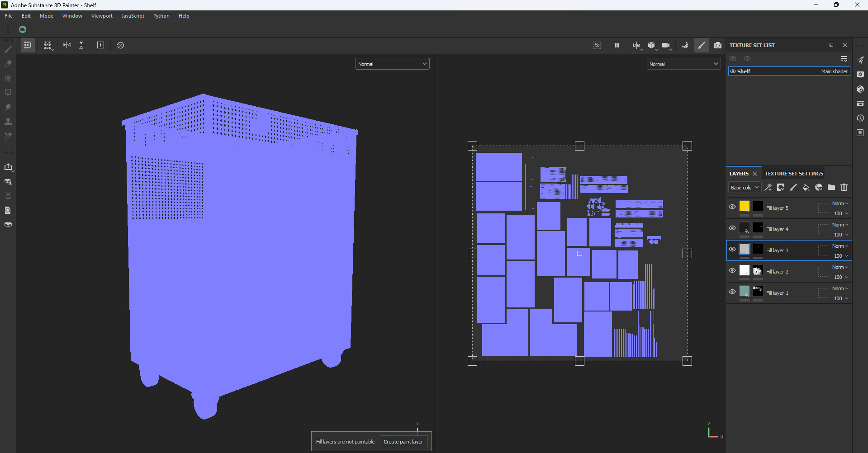The width and height of the screenshot is (868, 453).
Task: Hide Fill layer 5 with eye icon
Action: tap(732, 207)
